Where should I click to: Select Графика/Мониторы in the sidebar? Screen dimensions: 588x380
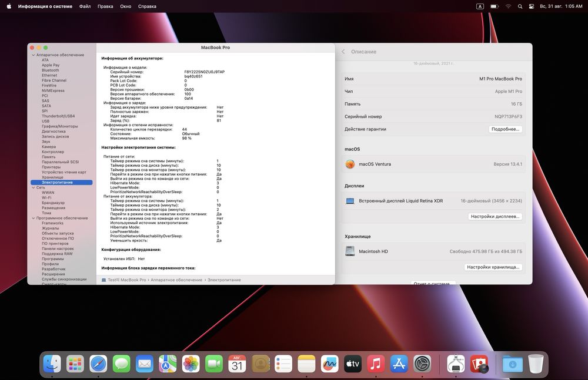tap(59, 126)
